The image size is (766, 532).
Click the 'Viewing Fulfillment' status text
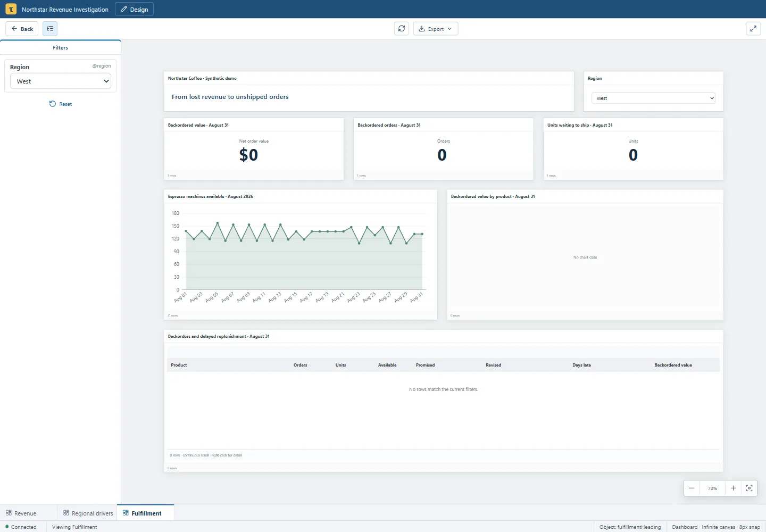[74, 527]
